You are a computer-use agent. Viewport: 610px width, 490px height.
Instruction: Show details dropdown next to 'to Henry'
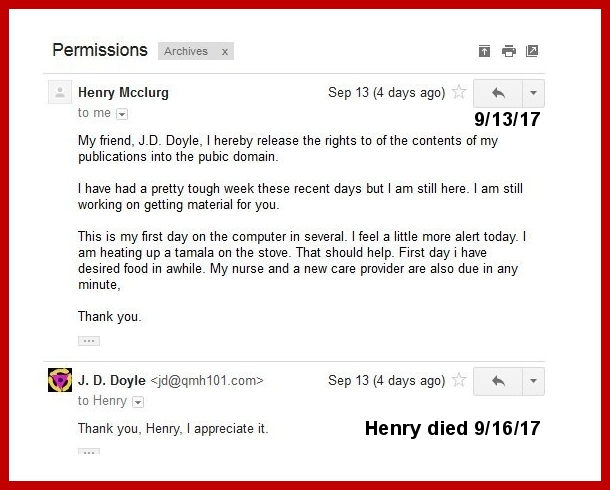point(138,402)
